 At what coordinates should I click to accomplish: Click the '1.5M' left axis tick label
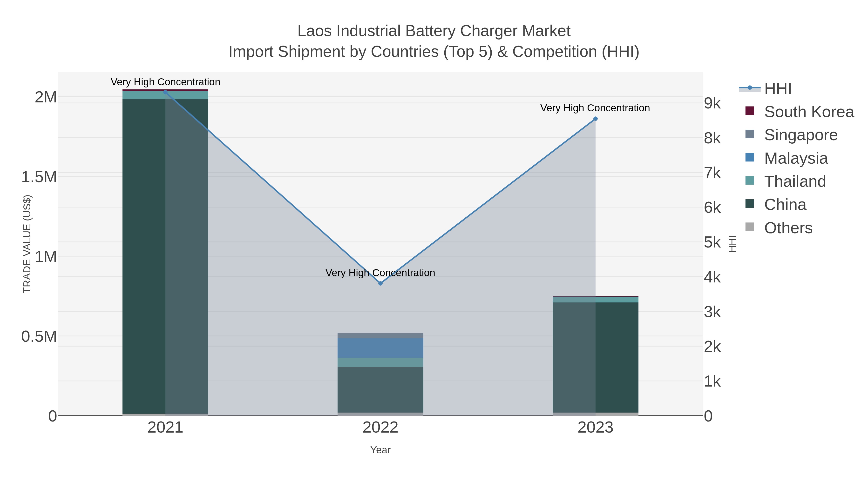(39, 177)
